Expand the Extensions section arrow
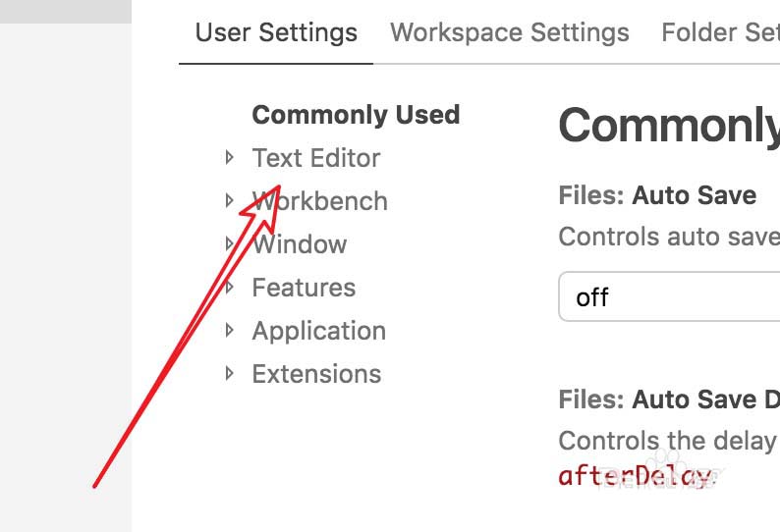Image resolution: width=780 pixels, height=532 pixels. tap(229, 373)
